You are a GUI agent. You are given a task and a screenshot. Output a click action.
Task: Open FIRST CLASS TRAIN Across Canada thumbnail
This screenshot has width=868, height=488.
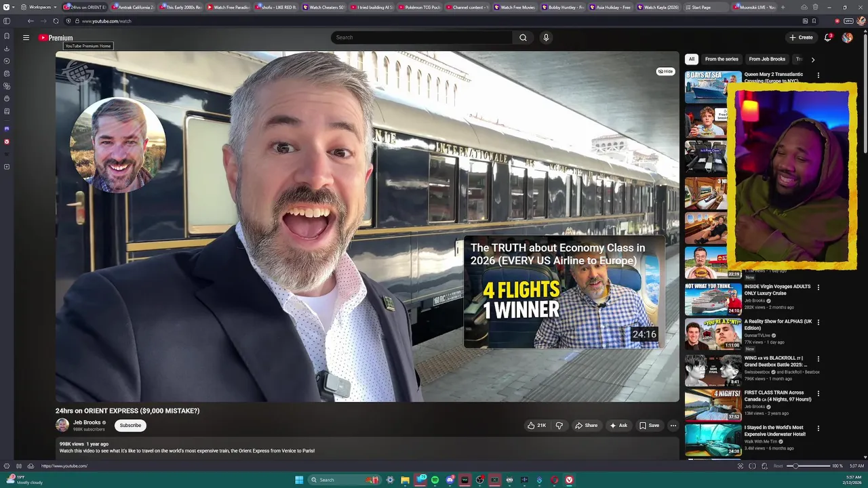click(713, 405)
